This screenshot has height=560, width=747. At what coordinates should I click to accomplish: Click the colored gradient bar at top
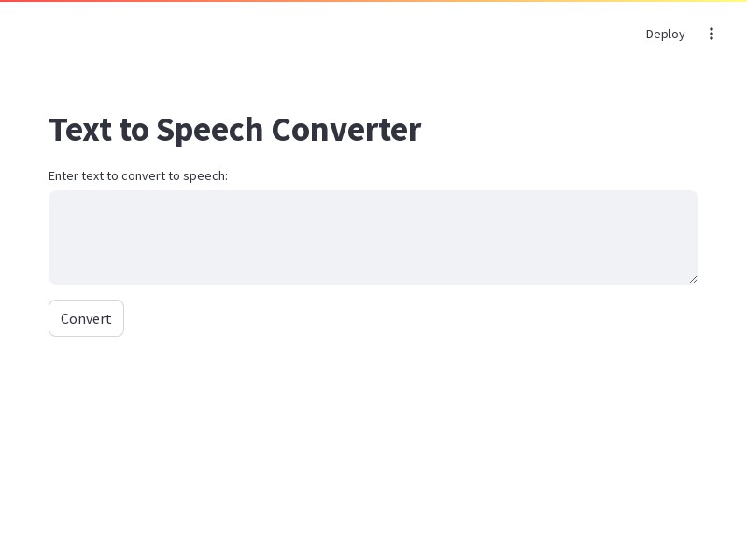coord(373,1)
